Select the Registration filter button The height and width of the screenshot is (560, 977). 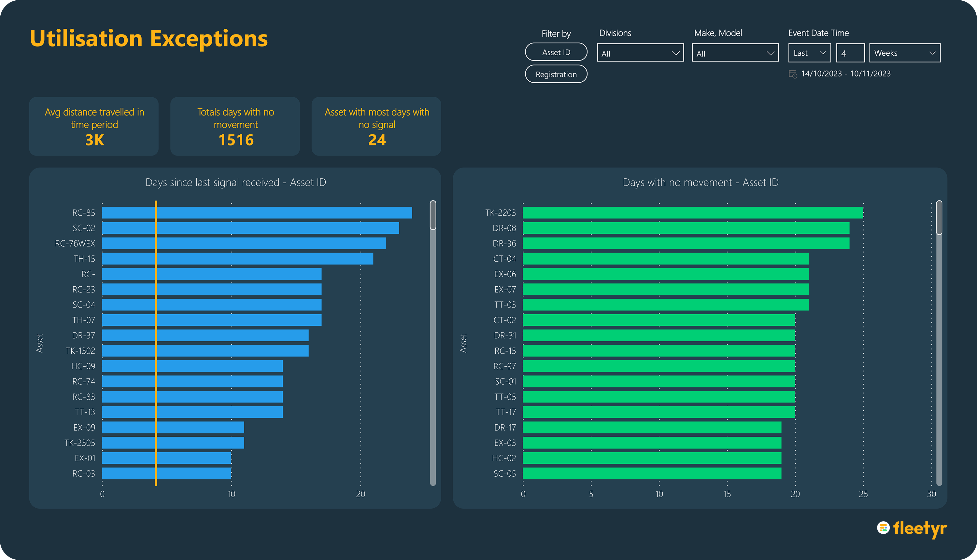tap(556, 74)
